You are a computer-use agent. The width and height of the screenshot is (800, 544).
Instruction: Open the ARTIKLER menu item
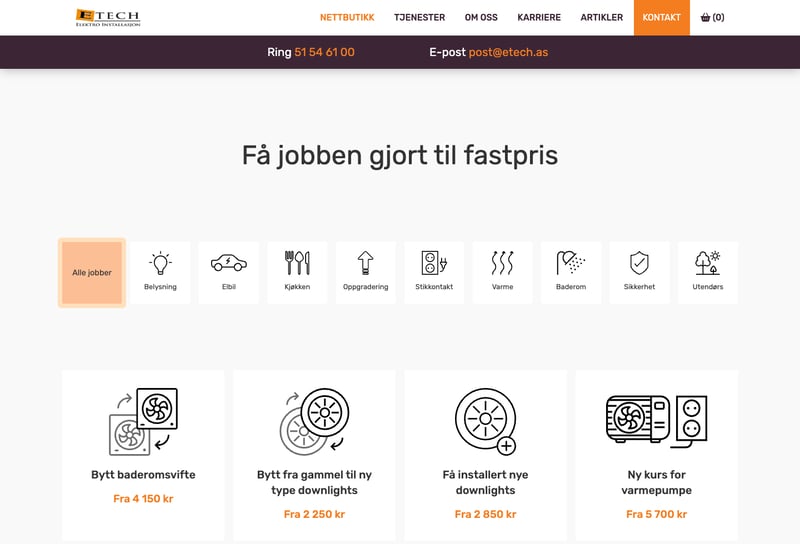click(x=602, y=17)
